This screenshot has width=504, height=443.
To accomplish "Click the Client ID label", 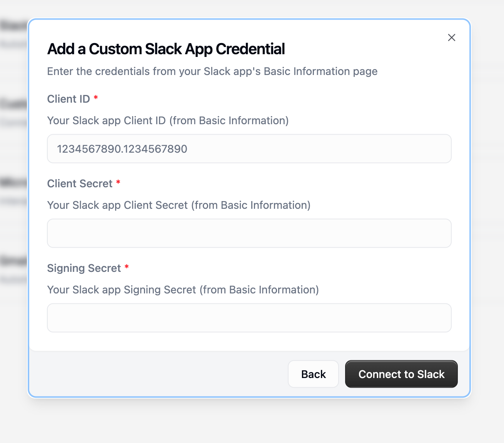I will (68, 99).
